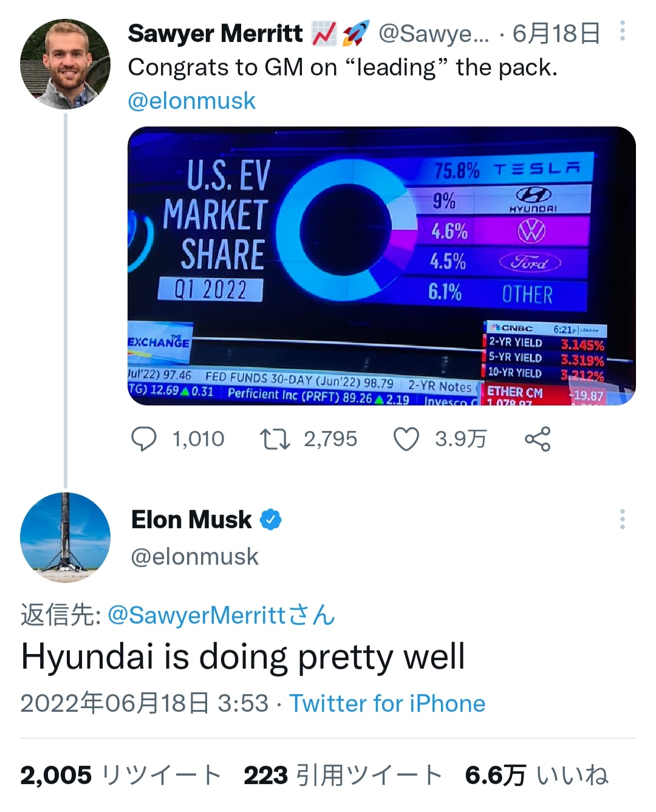Click the @elonmusk handle under name

click(x=195, y=557)
